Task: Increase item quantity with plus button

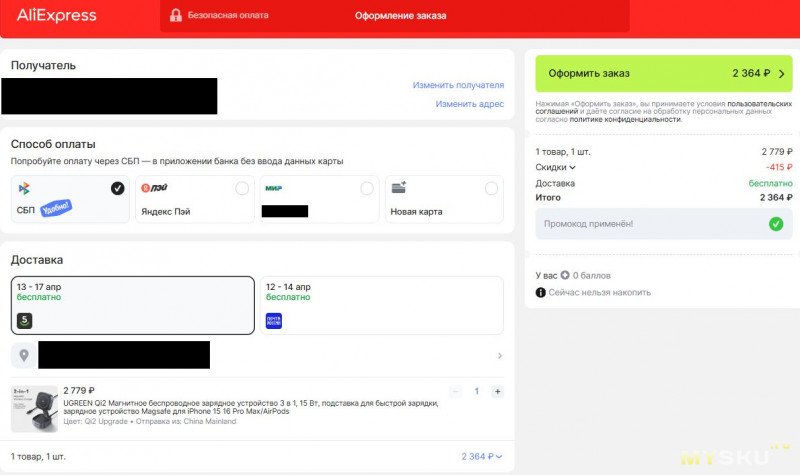Action: 497,392
